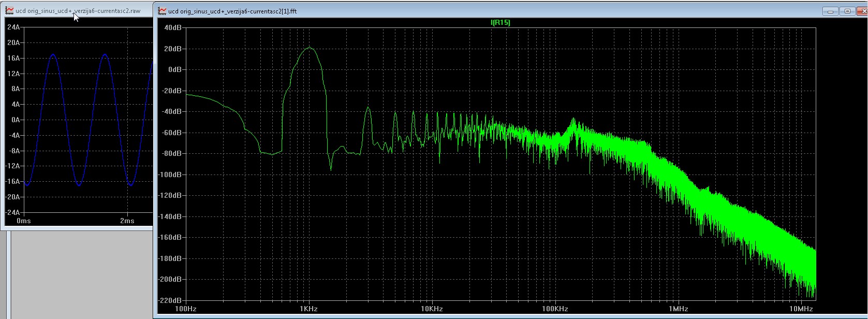The image size is (868, 319).
Task: Click the .raw window's waveform icon
Action: [9, 10]
